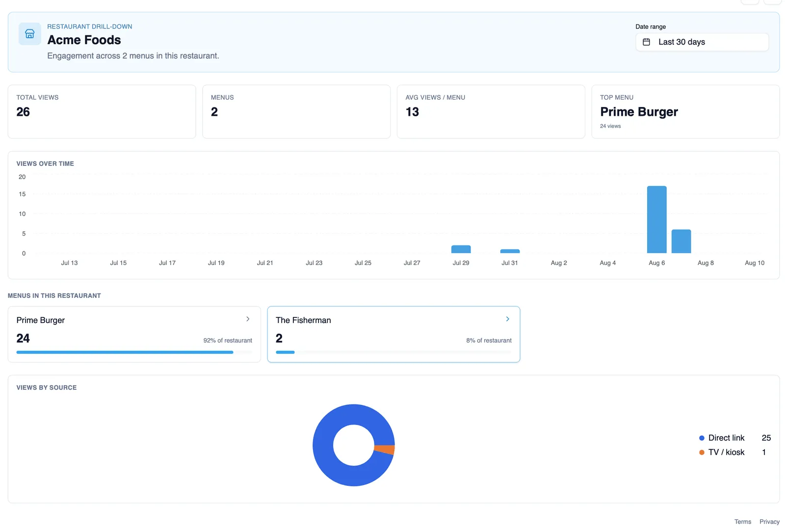Click the 8% of restaurant text
Screen dimensions: 785x532
click(489, 341)
